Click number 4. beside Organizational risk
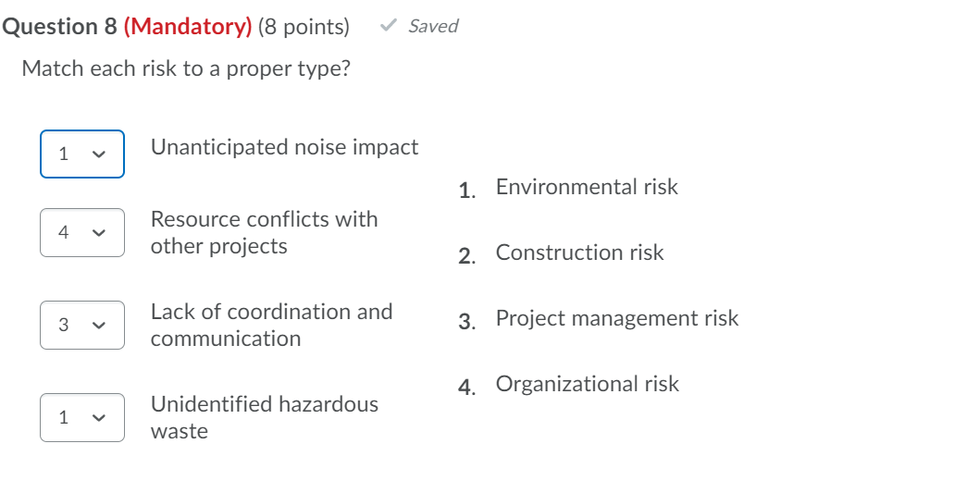This screenshot has height=493, width=980. click(467, 388)
